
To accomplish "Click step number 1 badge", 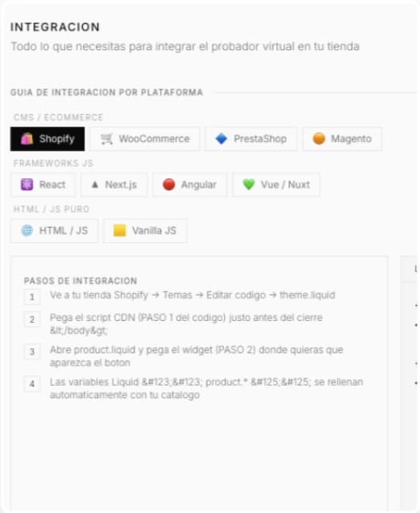I will click(32, 297).
